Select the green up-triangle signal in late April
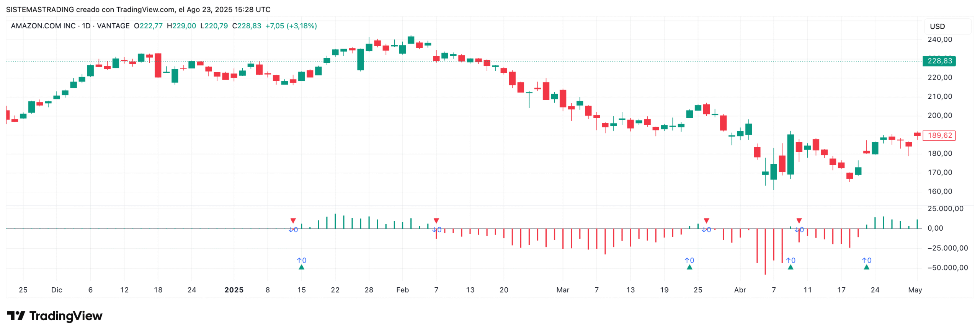The height and width of the screenshot is (334, 980). tap(866, 267)
